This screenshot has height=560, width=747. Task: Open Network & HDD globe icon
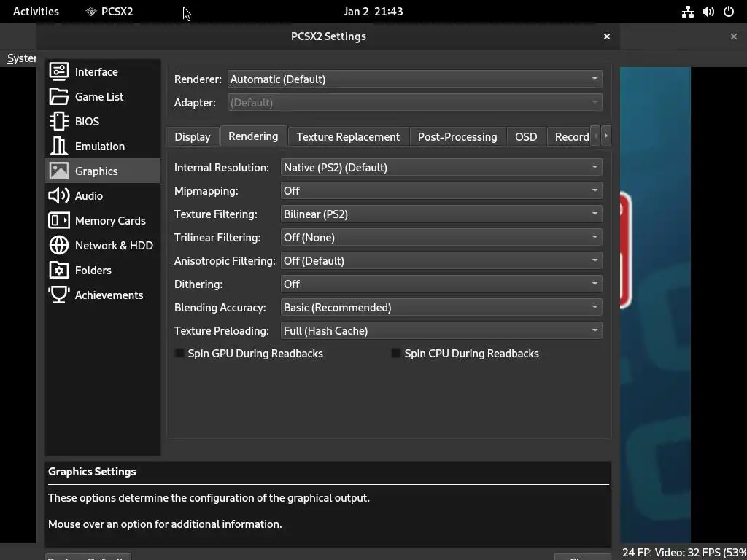pyautogui.click(x=59, y=245)
